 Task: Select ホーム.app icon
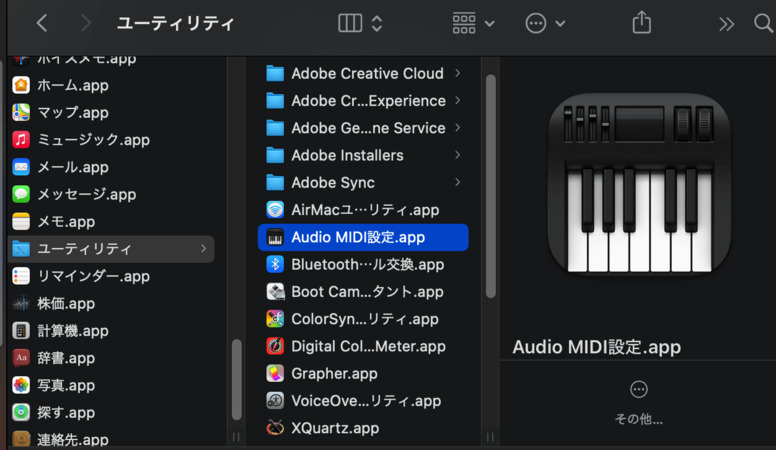[21, 85]
